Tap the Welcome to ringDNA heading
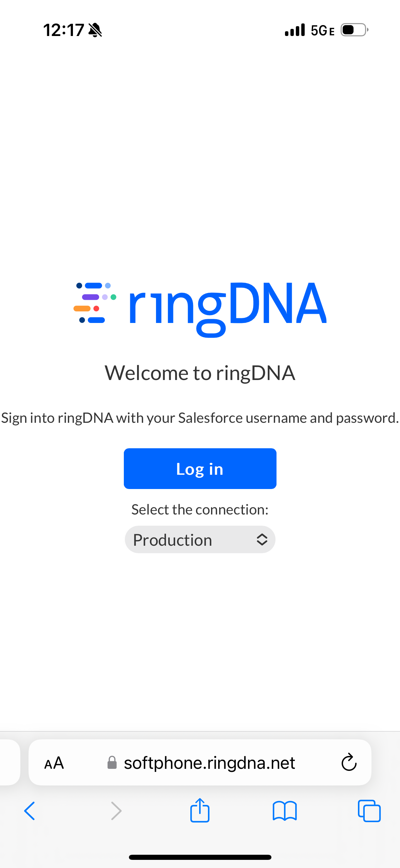 coord(200,373)
